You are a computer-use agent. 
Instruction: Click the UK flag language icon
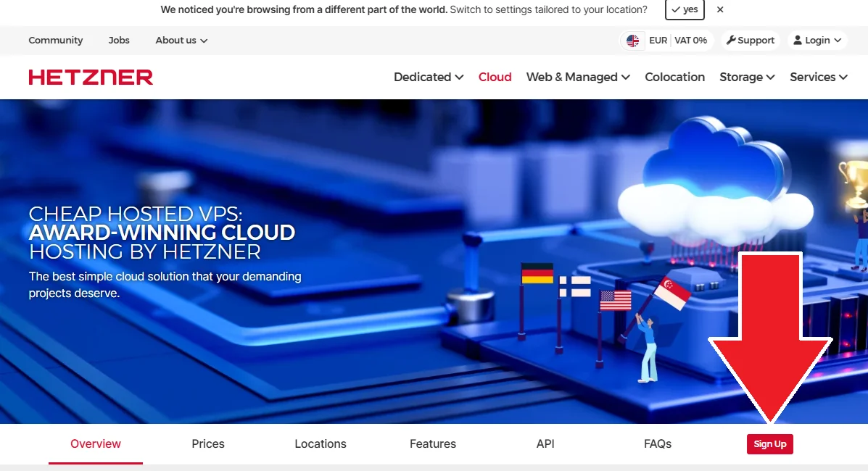tap(633, 41)
